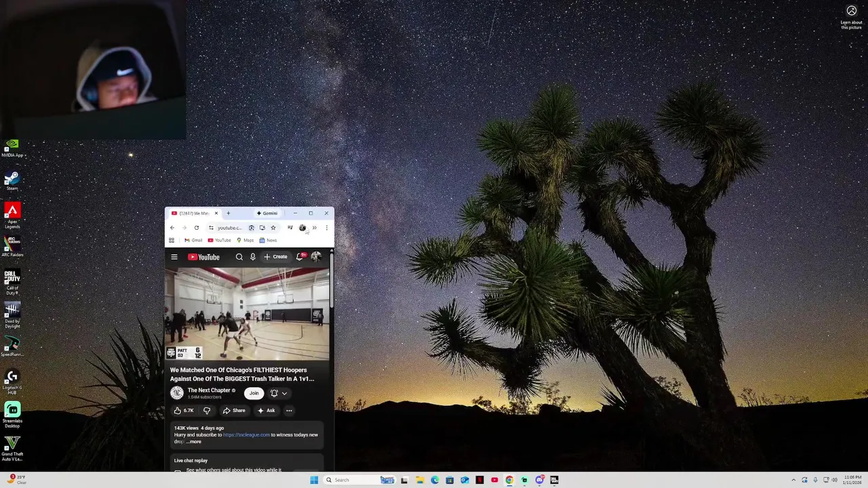
Task: Switch to the We Matched YouTube tab
Action: (194, 213)
